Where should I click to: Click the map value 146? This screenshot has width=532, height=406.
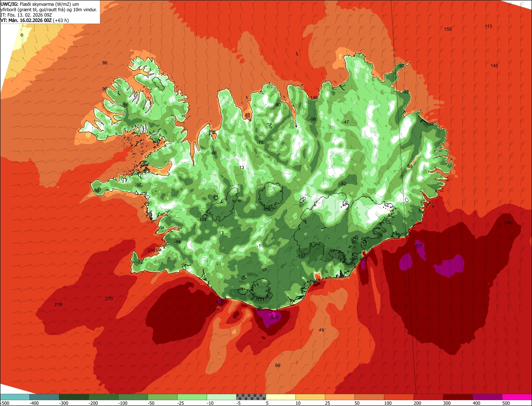tap(314, 98)
